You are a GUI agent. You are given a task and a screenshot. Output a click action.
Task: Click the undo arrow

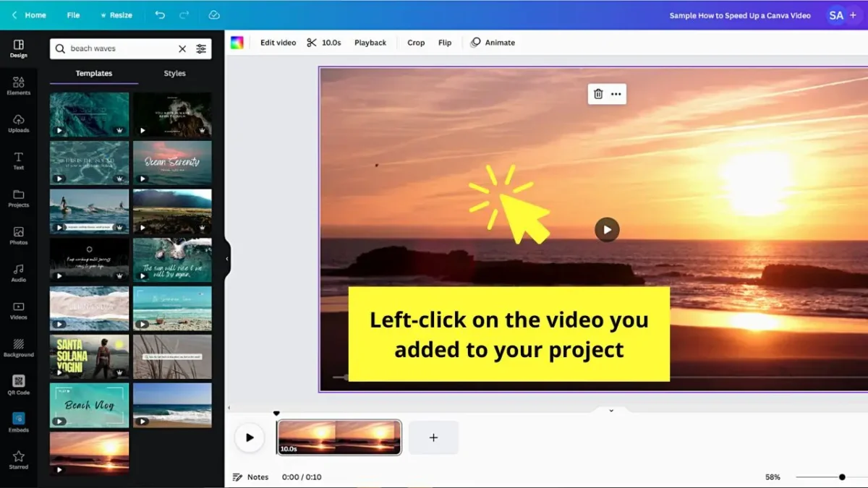click(160, 15)
